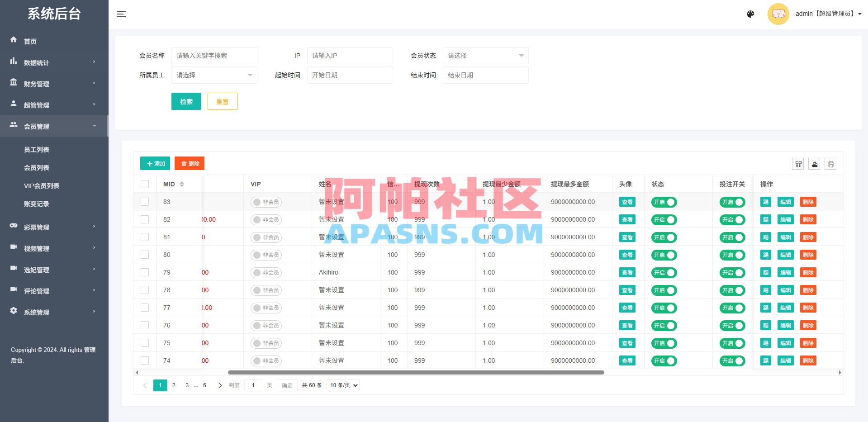Click the gear icon for 系统管理
868x422 pixels.
[14, 311]
